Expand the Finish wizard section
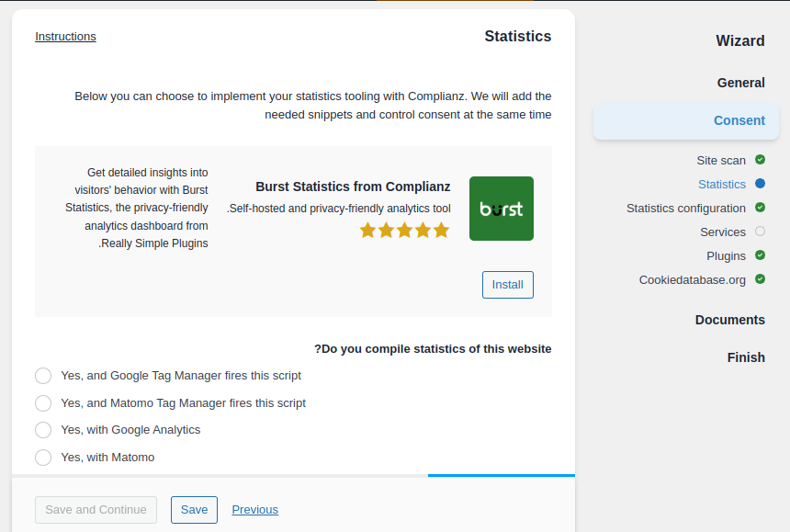This screenshot has height=532, width=790. click(746, 357)
